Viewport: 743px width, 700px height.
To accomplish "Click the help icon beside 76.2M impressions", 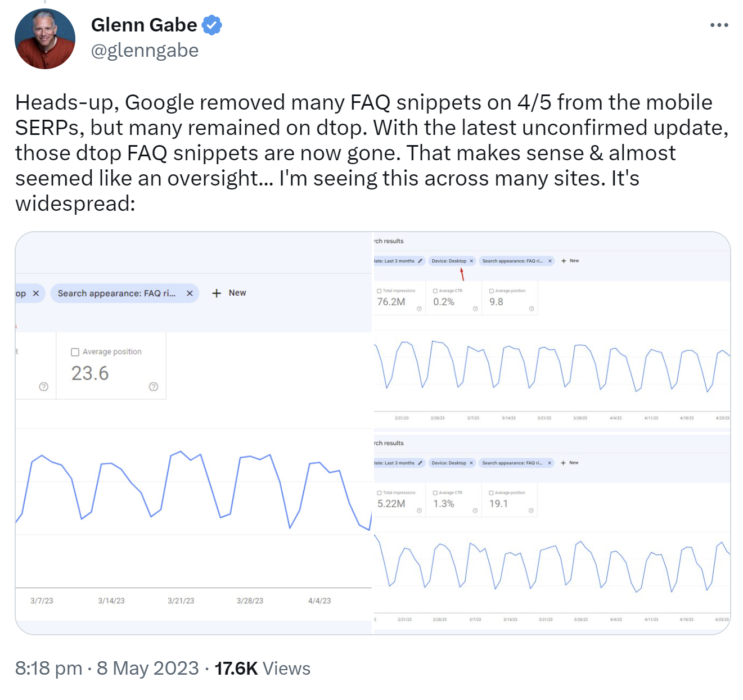I will point(419,308).
